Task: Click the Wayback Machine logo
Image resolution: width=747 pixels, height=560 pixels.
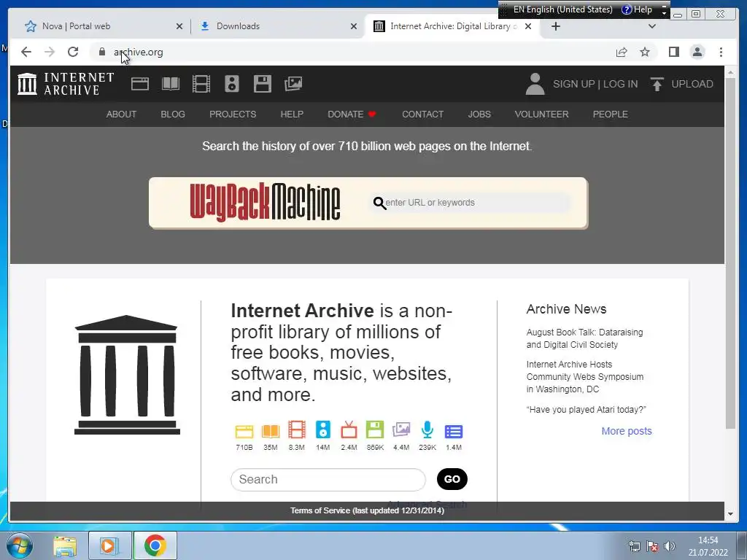Action: [x=265, y=203]
